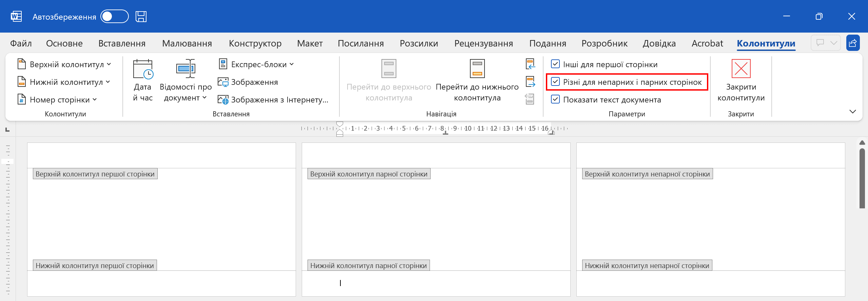Click the Share icon button
The image size is (868, 301).
point(853,43)
